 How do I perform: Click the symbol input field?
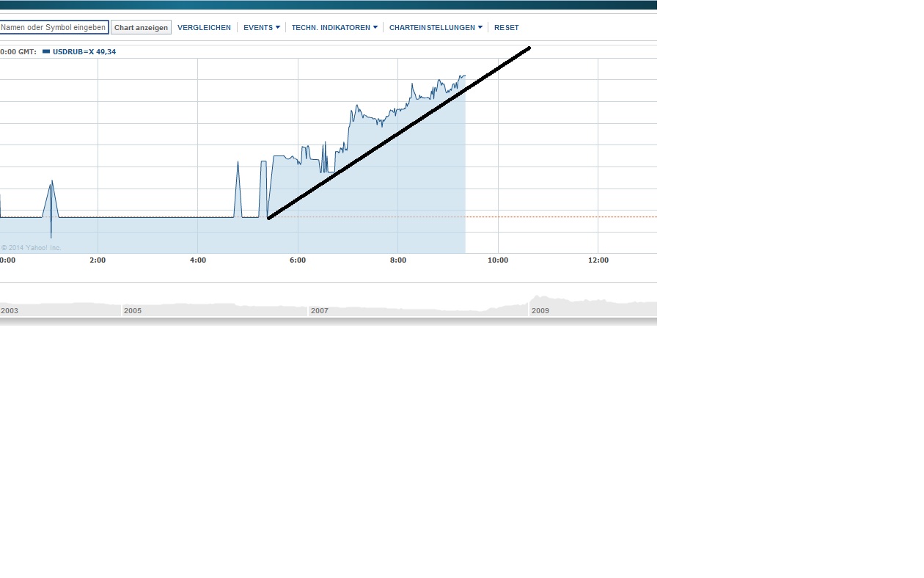(x=54, y=26)
